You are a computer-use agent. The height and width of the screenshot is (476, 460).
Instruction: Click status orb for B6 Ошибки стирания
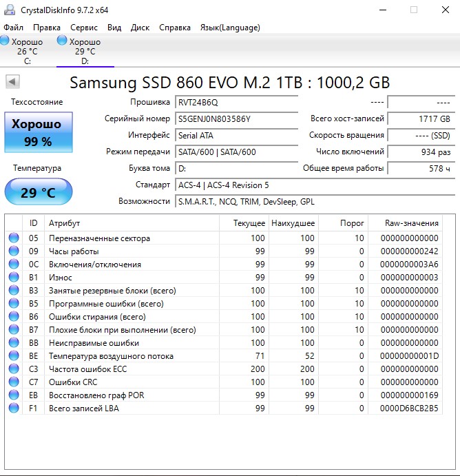(14, 316)
